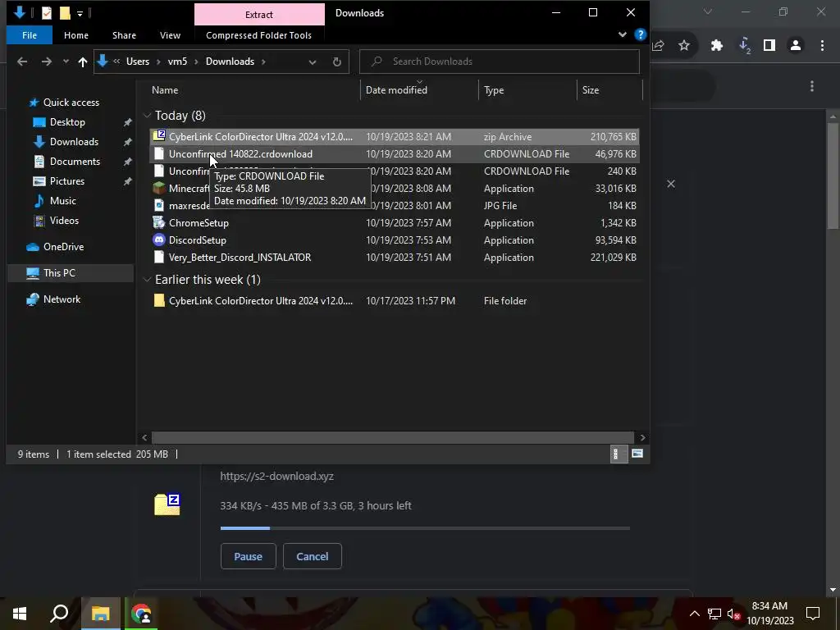Go up one folder level with Up arrow

(83, 62)
